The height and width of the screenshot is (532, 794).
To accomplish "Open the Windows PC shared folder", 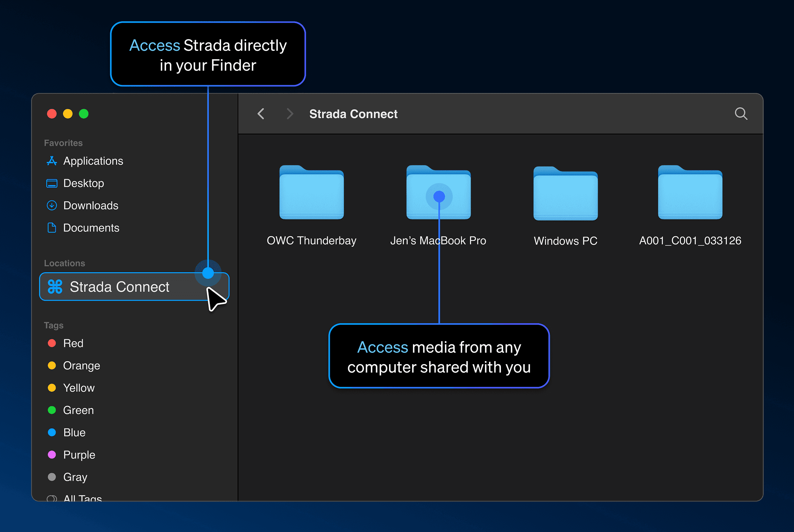I will 565,193.
